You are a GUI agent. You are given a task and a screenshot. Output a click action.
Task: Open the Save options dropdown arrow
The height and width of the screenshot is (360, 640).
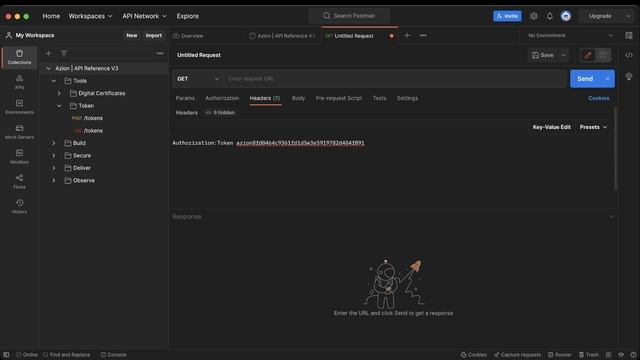tap(564, 55)
